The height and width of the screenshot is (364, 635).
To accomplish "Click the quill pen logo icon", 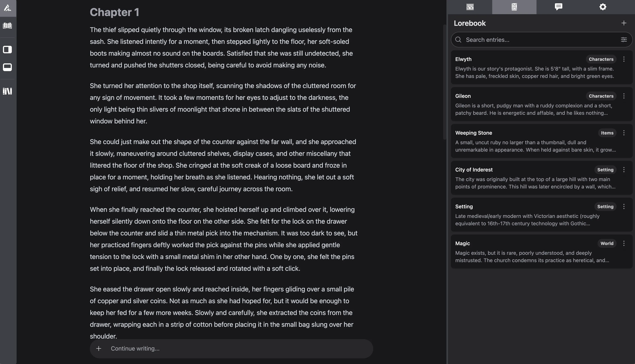I will (8, 8).
